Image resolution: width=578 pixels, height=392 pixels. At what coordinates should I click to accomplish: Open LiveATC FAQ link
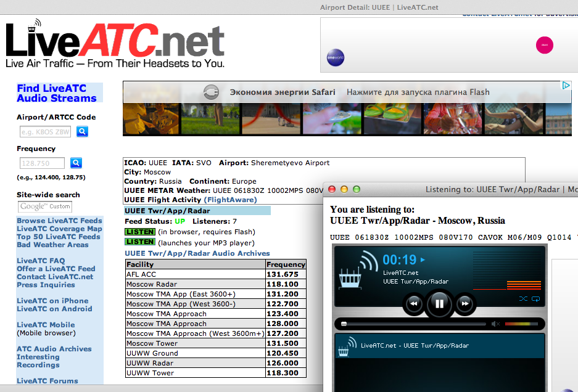click(x=41, y=261)
